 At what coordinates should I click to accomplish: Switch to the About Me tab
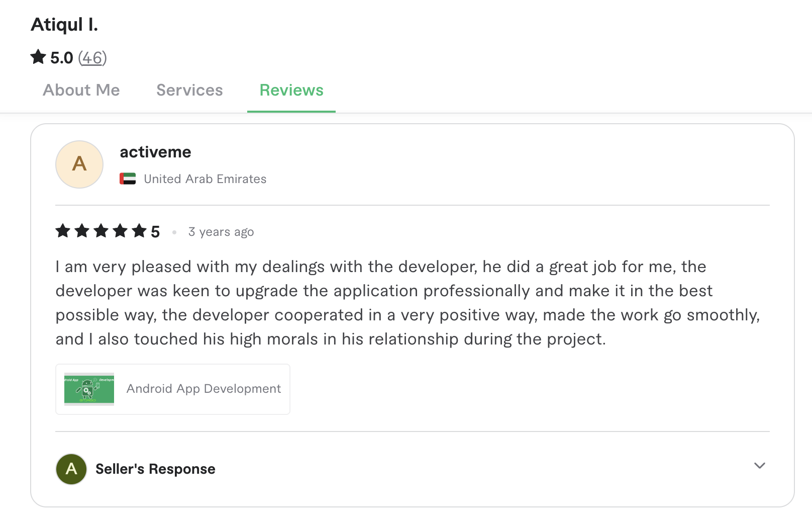click(81, 91)
